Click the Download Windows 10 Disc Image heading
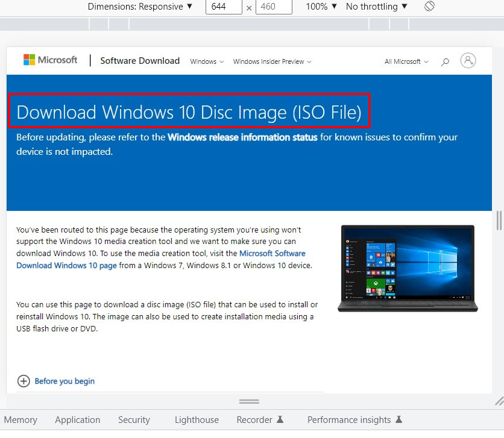The height and width of the screenshot is (438, 504). click(x=189, y=111)
